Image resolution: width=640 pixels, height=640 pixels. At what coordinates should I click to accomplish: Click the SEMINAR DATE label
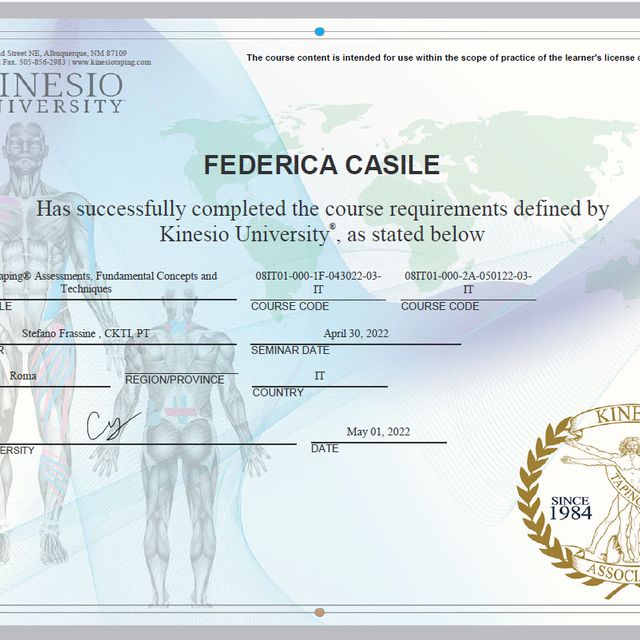[x=290, y=350]
